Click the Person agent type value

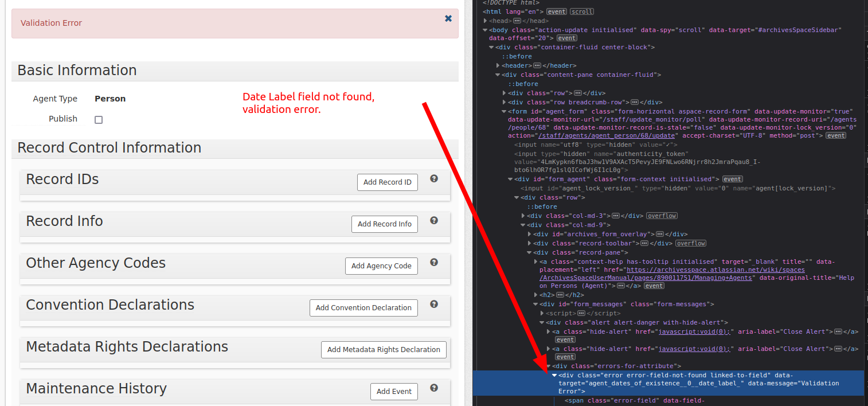(110, 99)
